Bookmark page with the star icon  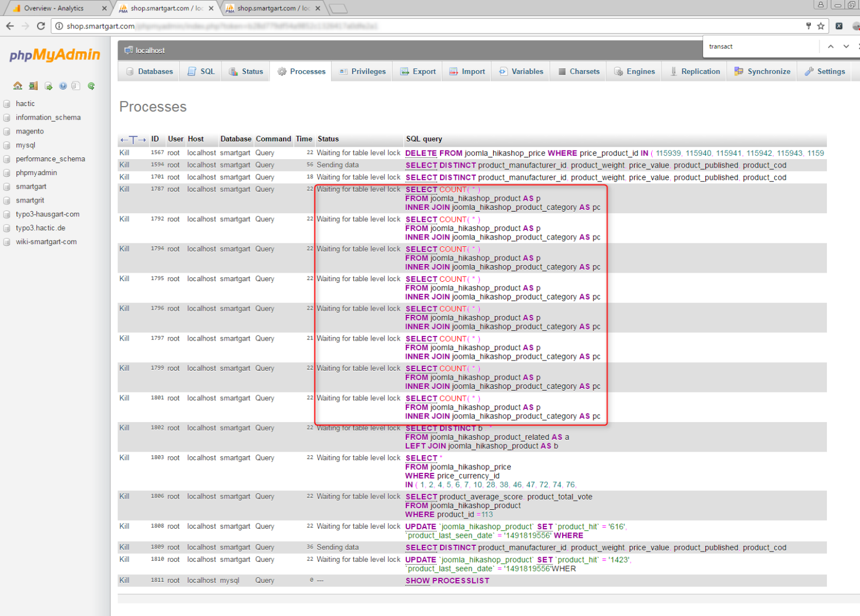click(821, 26)
